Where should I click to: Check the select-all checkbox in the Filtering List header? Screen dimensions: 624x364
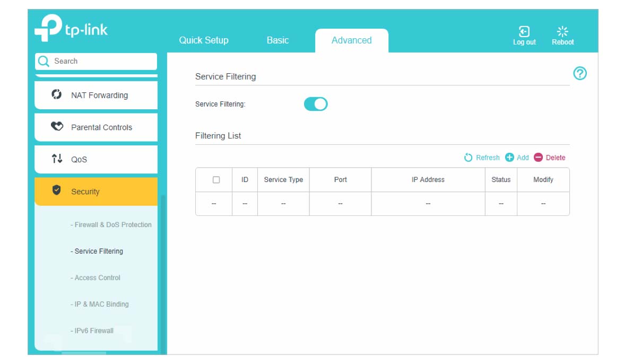pyautogui.click(x=216, y=180)
